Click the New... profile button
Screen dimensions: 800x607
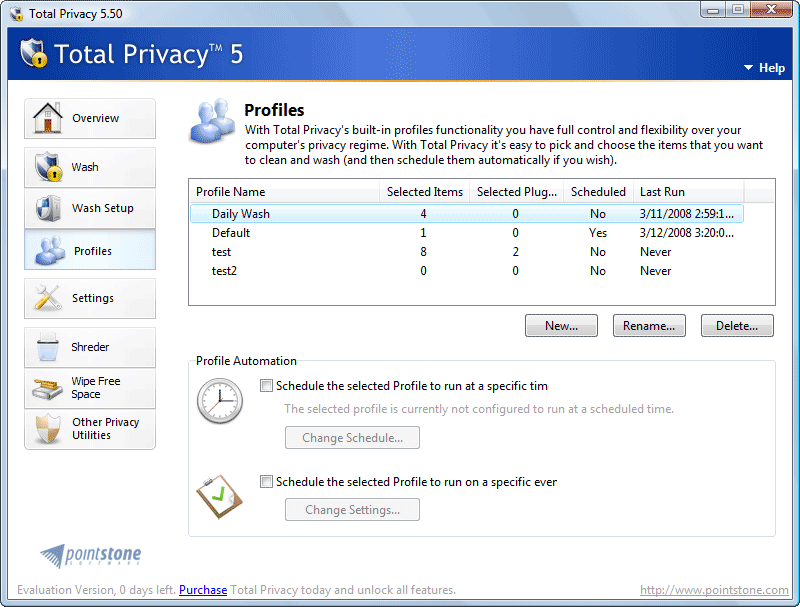(561, 325)
